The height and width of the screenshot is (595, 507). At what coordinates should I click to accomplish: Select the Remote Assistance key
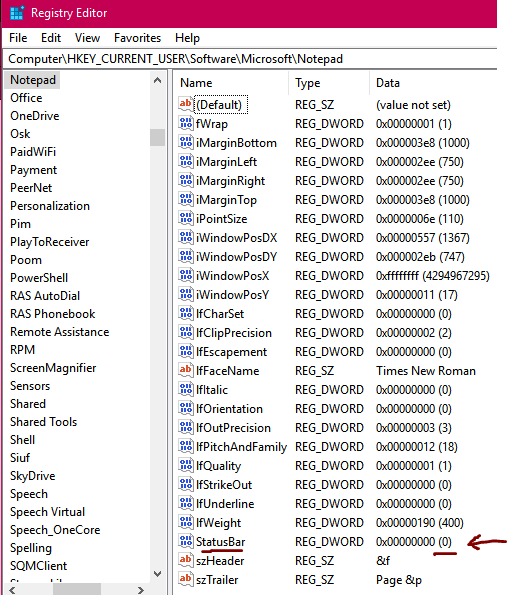(60, 332)
